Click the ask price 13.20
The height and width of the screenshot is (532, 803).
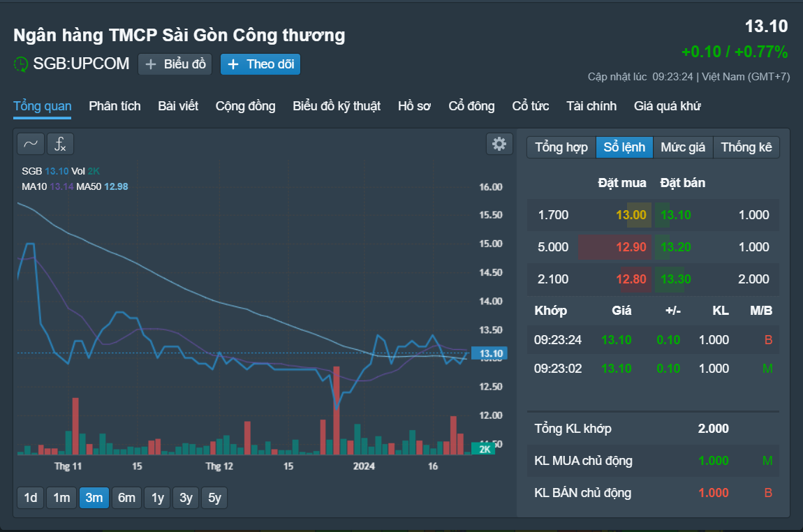coord(676,247)
